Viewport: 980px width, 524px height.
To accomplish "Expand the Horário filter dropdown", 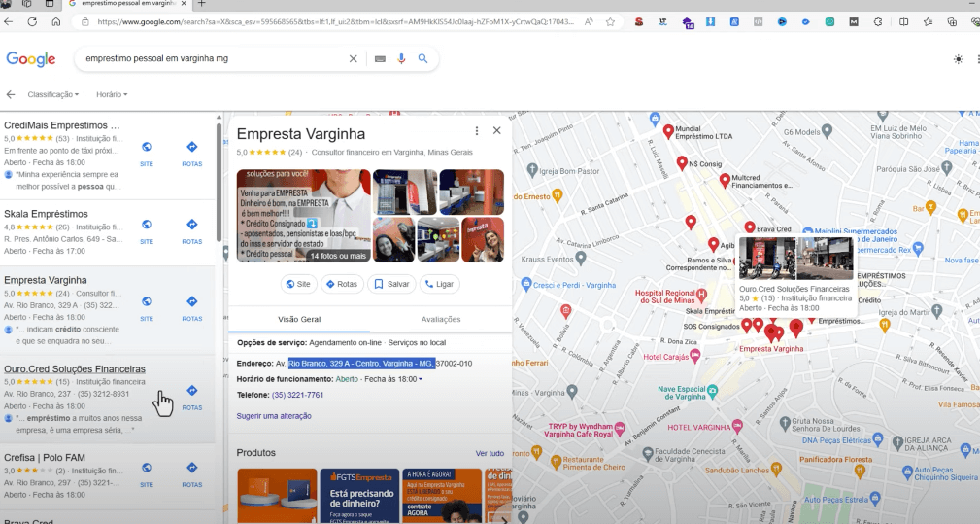I will [112, 94].
